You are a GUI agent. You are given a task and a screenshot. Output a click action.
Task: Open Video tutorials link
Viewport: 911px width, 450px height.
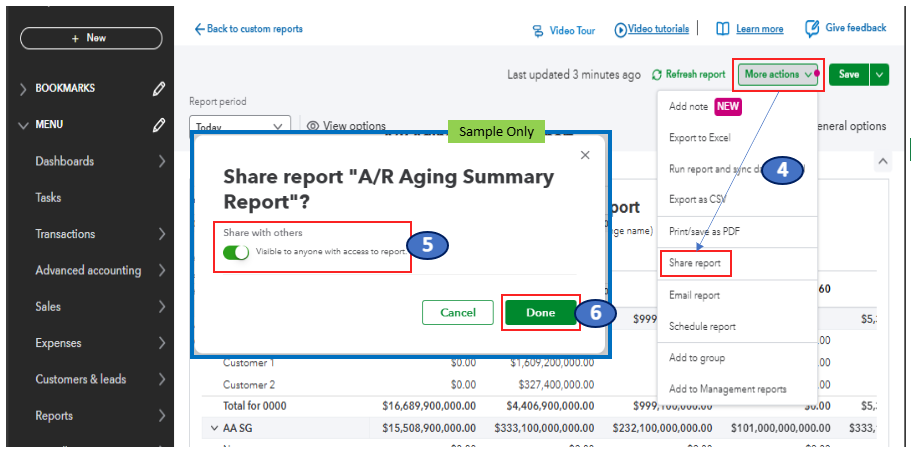(659, 28)
